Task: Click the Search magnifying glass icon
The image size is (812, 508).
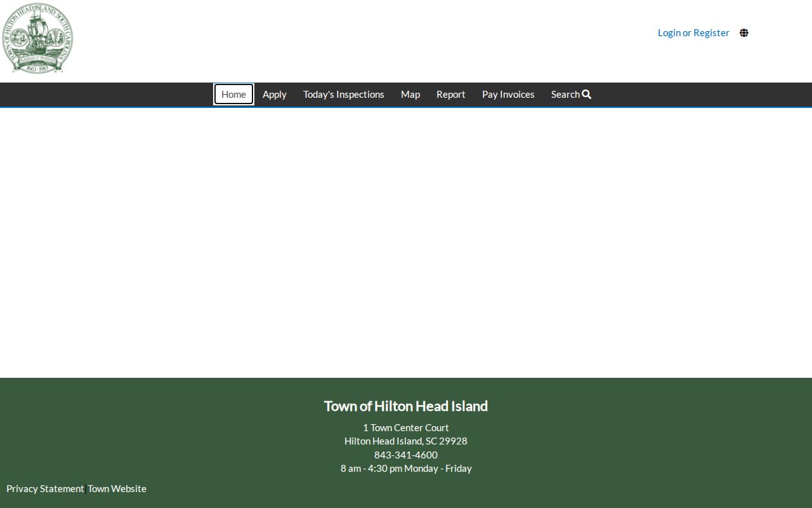Action: (587, 94)
